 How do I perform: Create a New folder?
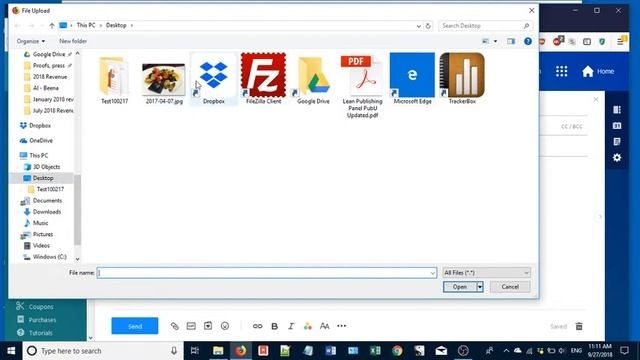click(x=73, y=41)
